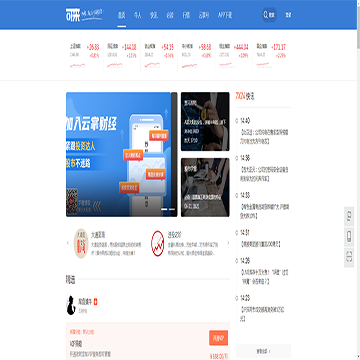This screenshot has width=360, height=360.
Task: Click the scan-frame floating sidebar icon
Action: [349, 257]
